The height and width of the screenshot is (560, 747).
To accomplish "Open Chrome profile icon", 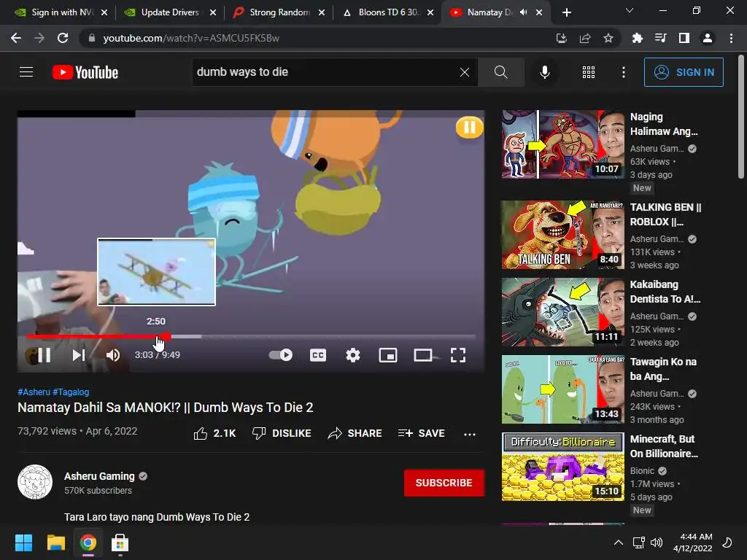I will pos(708,38).
